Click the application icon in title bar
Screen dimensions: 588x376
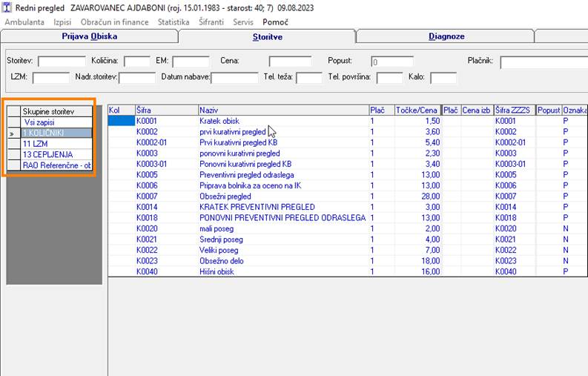click(7, 7)
